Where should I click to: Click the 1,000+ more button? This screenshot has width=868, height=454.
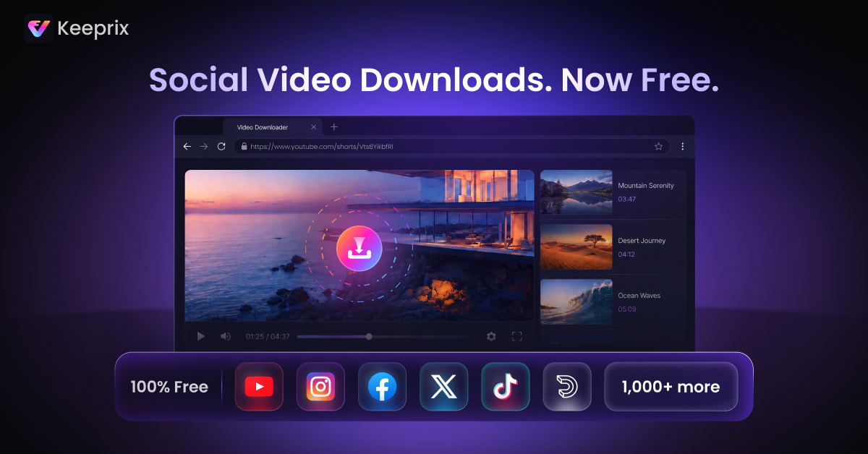click(671, 387)
